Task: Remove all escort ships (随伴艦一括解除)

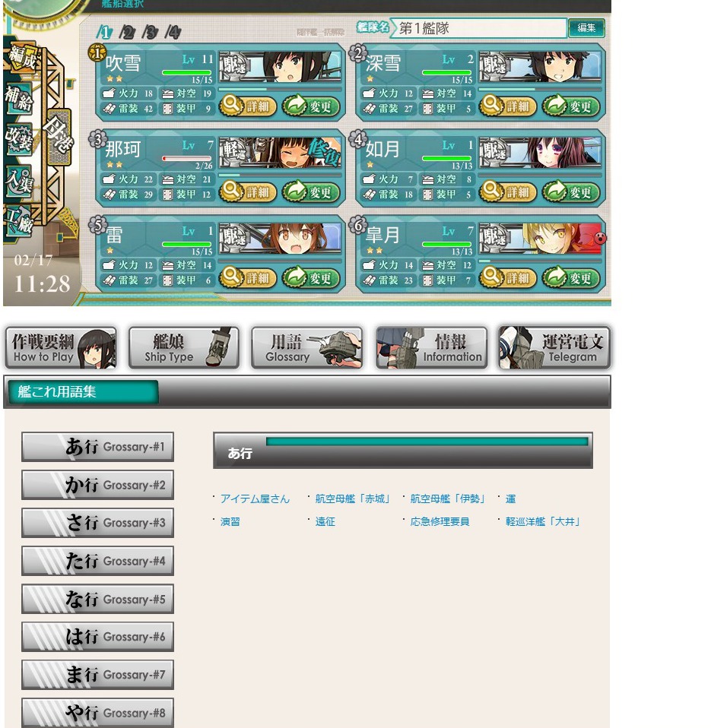Action: click(x=321, y=32)
